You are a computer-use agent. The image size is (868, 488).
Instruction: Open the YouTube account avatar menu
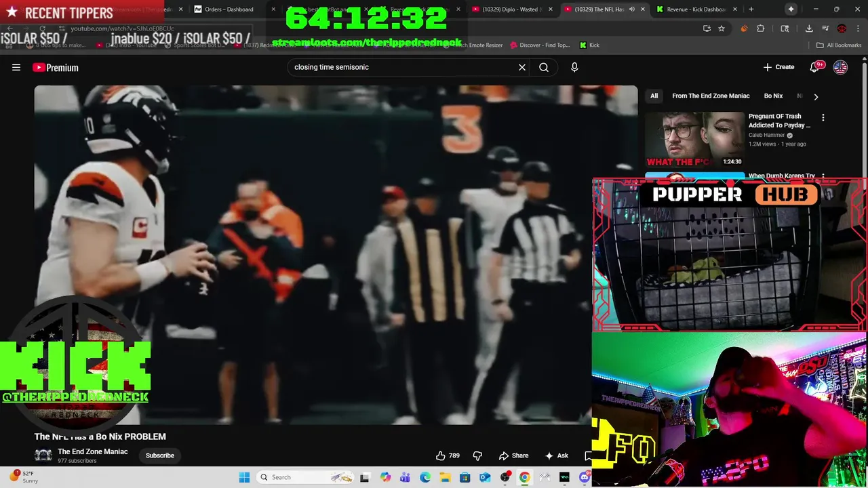840,67
